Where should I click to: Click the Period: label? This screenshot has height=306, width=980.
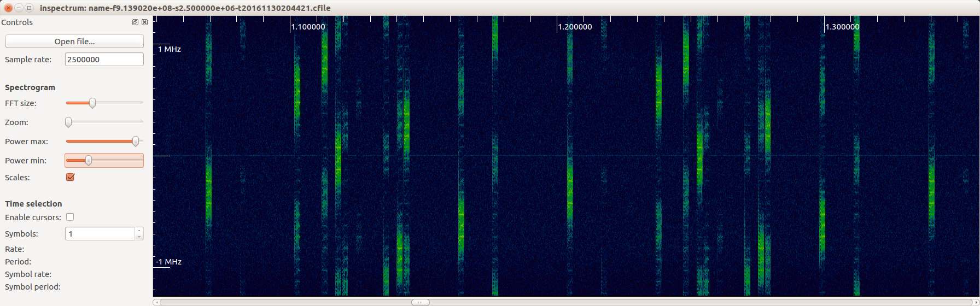point(18,262)
